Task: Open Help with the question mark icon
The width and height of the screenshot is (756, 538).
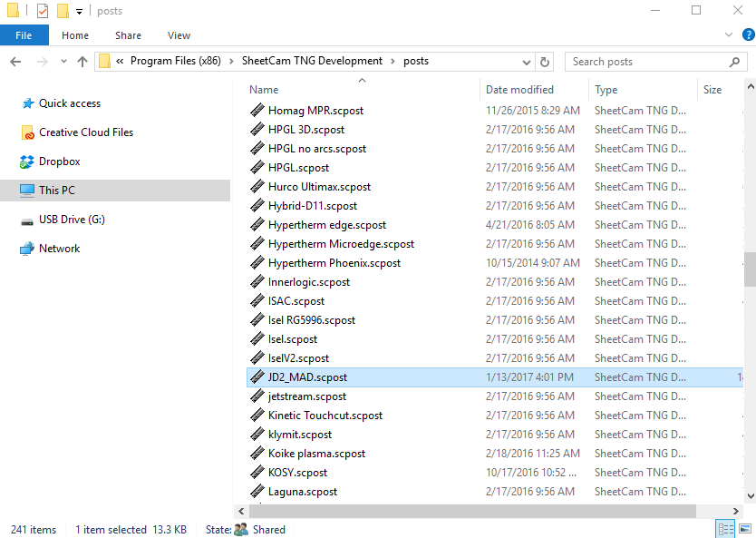Action: point(749,34)
